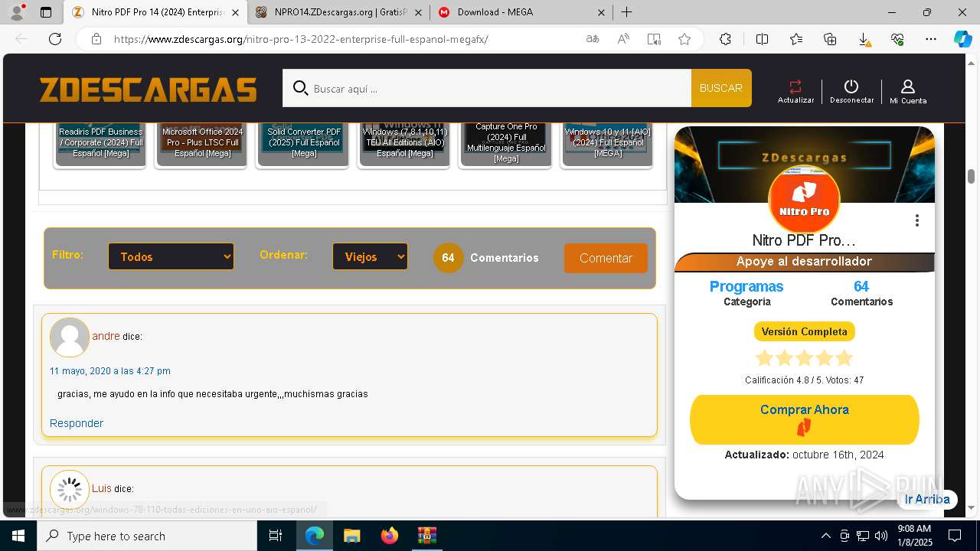This screenshot has height=551, width=980.
Task: Close the Download - MEGA tab
Action: pyautogui.click(x=601, y=12)
